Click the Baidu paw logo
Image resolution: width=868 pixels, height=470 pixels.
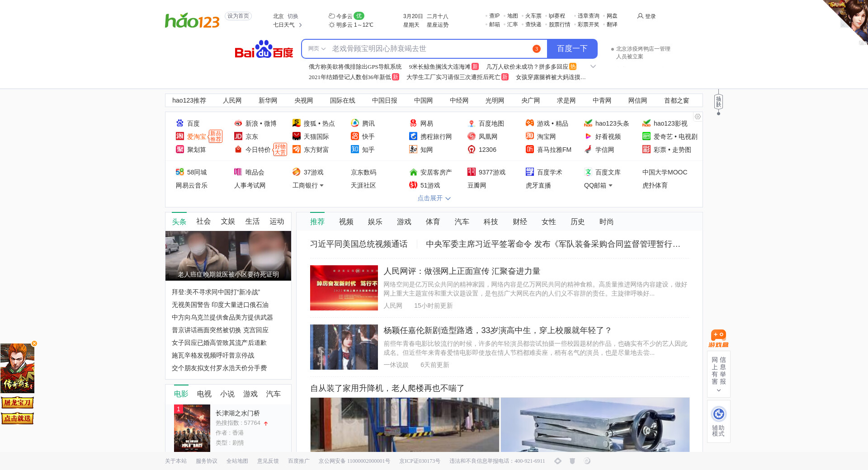coord(264,49)
